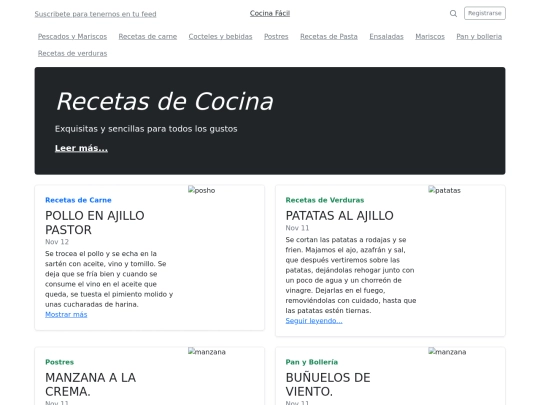Viewport: 540px width, 405px height.
Task: Open Recetas de carne category
Action: [x=148, y=37]
